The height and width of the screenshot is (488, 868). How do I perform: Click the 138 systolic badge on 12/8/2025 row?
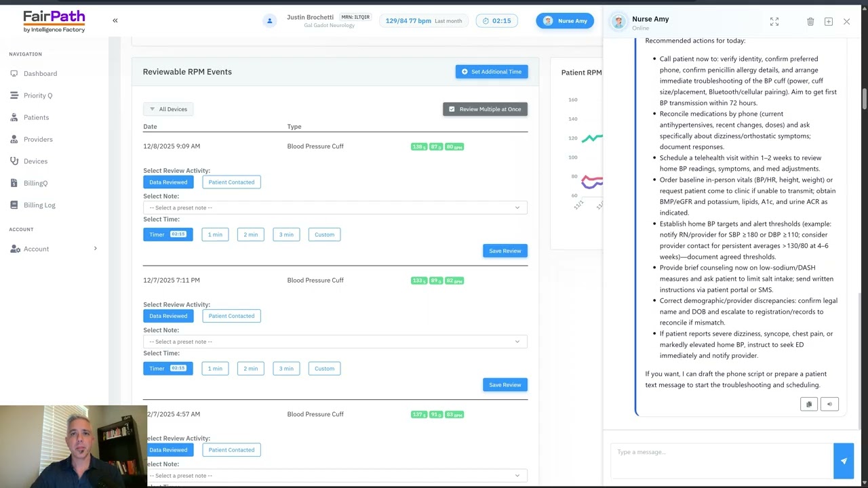418,146
